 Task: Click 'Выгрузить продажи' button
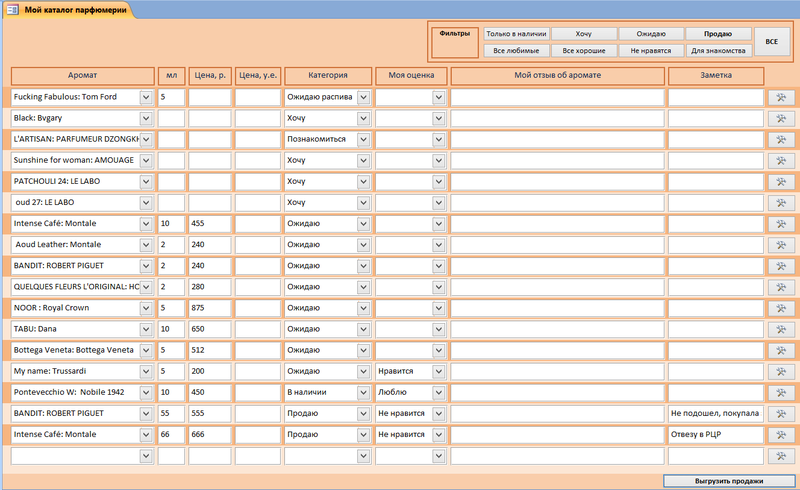729,481
